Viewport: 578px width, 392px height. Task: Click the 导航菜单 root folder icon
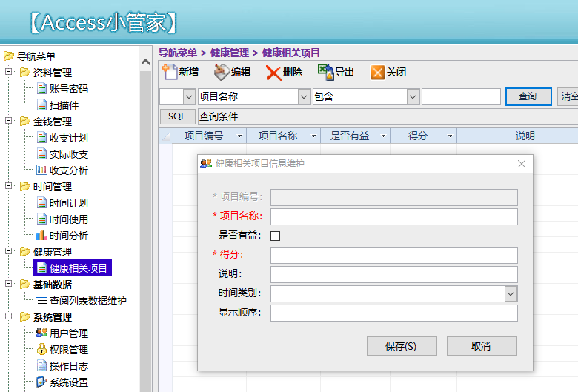click(9, 56)
